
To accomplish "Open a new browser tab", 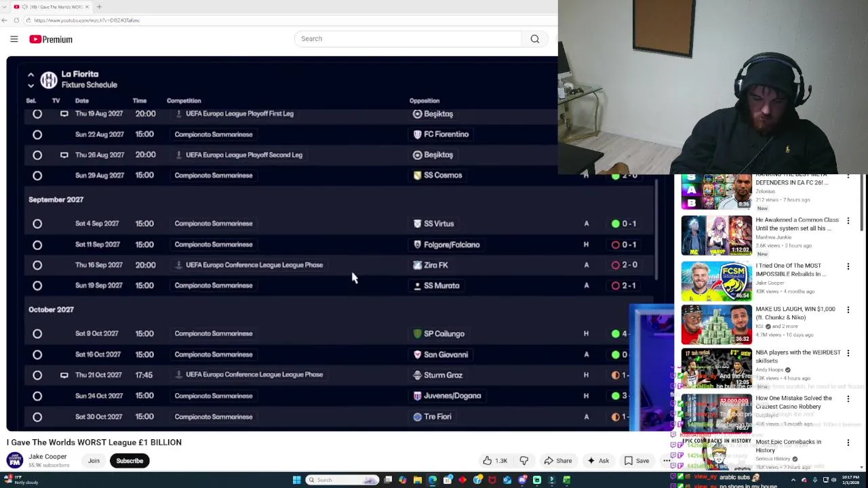I will click(x=99, y=7).
